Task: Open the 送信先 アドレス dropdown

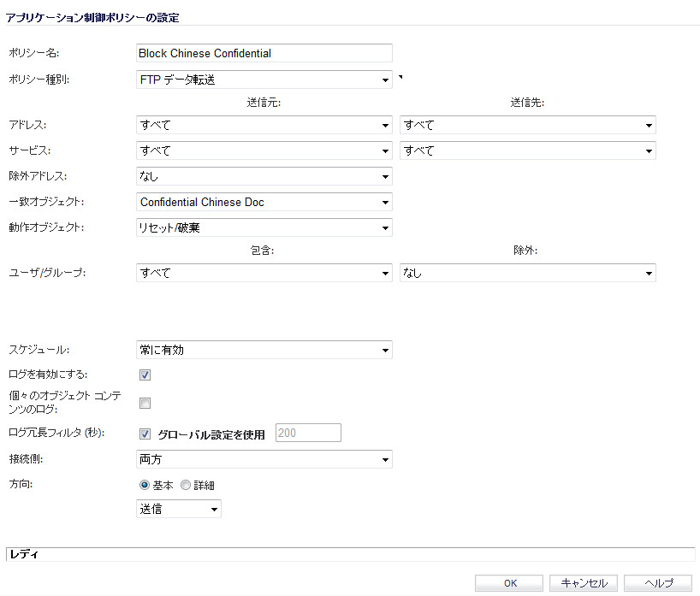Action: coord(527,125)
